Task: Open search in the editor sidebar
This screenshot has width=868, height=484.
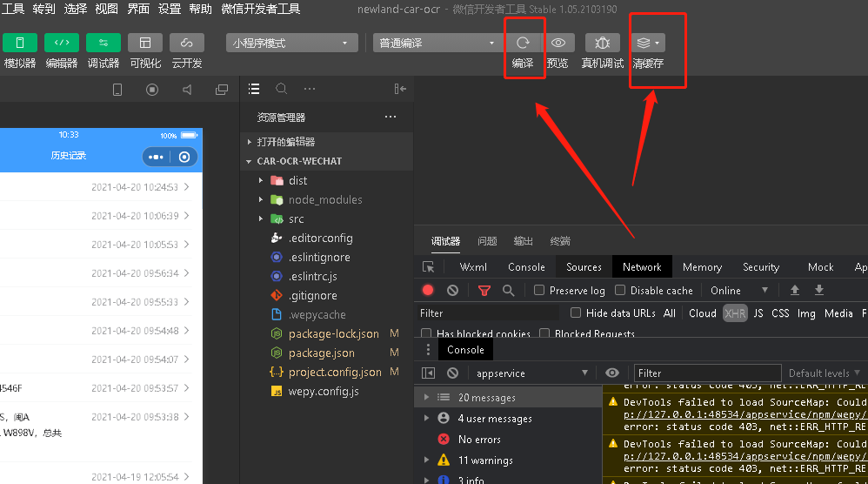Action: coord(281,89)
